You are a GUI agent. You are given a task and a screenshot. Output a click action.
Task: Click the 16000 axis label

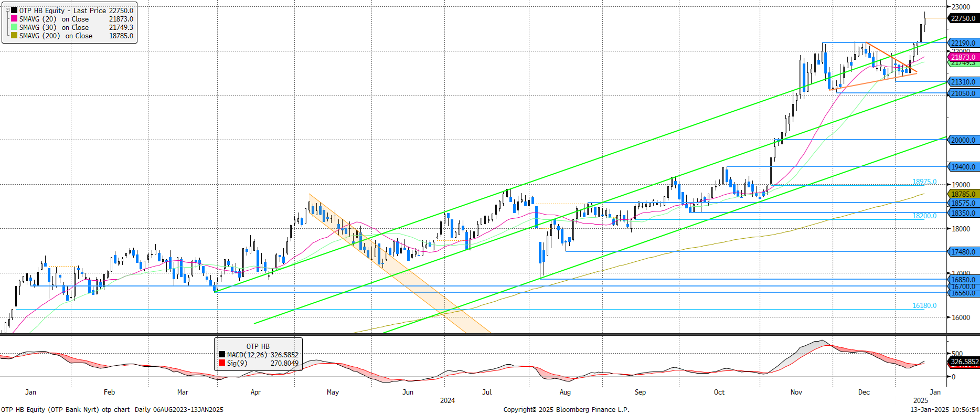[x=961, y=317]
